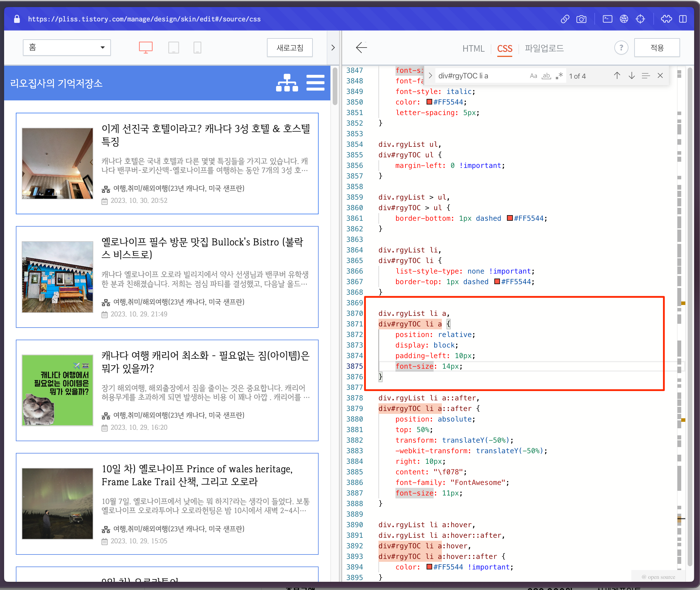This screenshot has width=700, height=590.
Task: Select the desktop preview icon
Action: point(146,47)
